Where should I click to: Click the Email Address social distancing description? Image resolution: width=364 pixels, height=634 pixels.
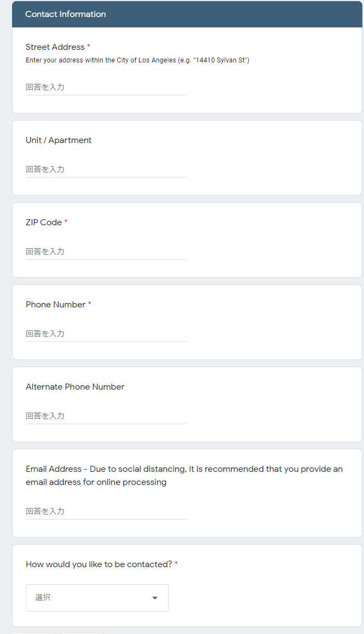[184, 476]
